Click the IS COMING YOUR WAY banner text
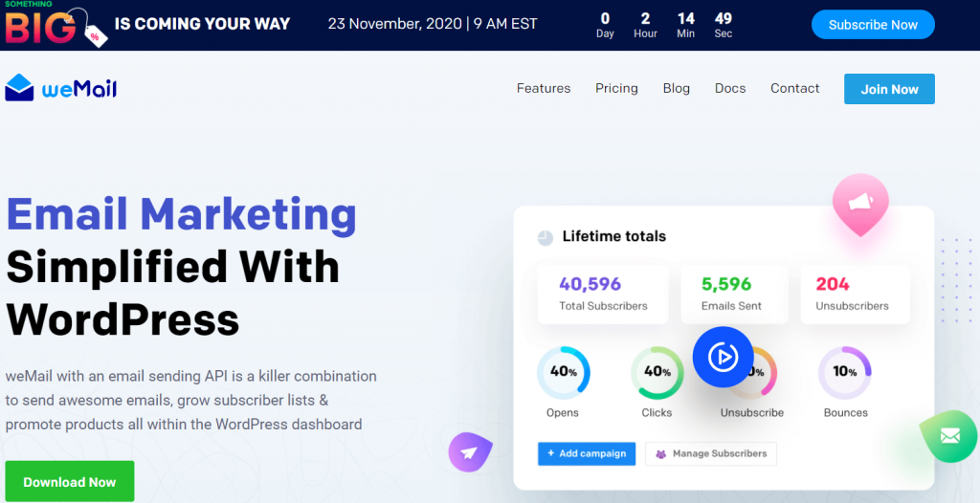980x503 pixels. pos(203,24)
